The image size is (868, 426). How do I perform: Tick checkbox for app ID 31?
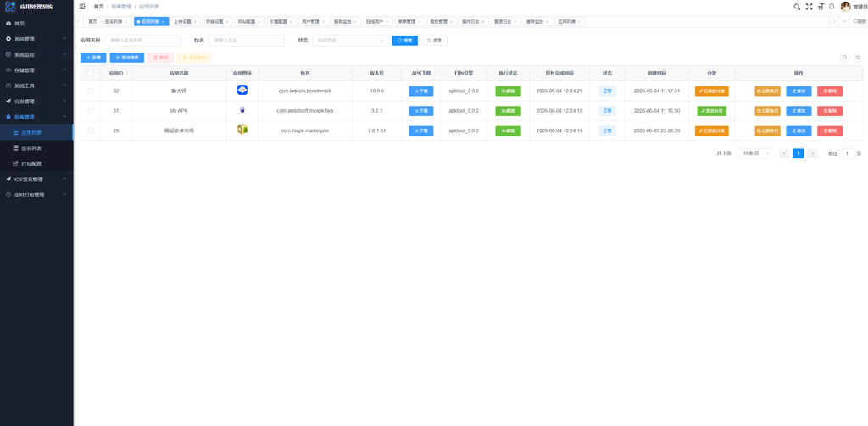point(90,111)
